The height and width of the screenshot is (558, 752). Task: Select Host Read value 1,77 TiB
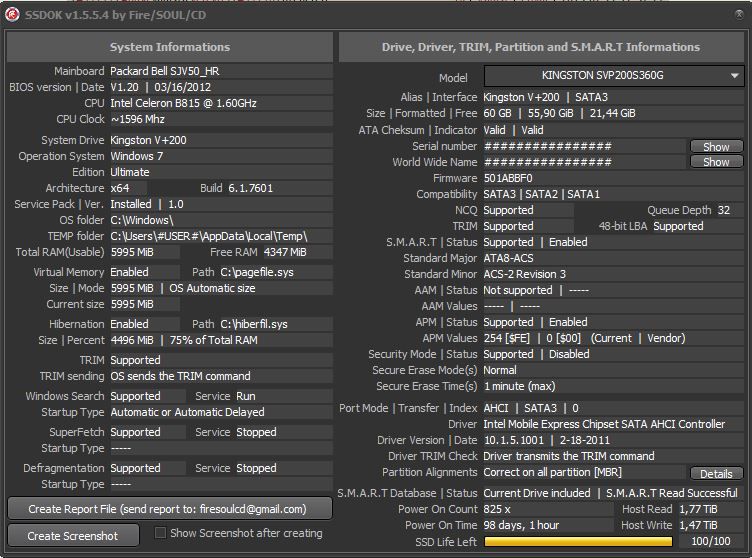click(698, 509)
